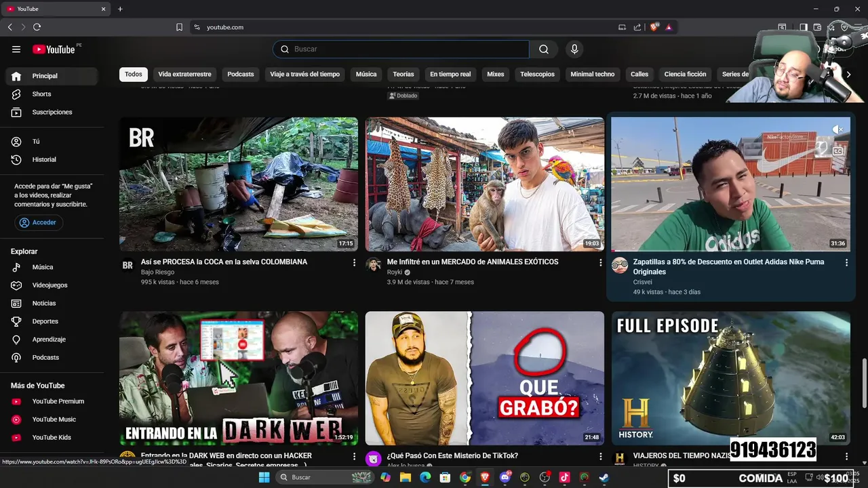Open the new tab plus button
This screenshot has height=488, width=868.
point(120,9)
